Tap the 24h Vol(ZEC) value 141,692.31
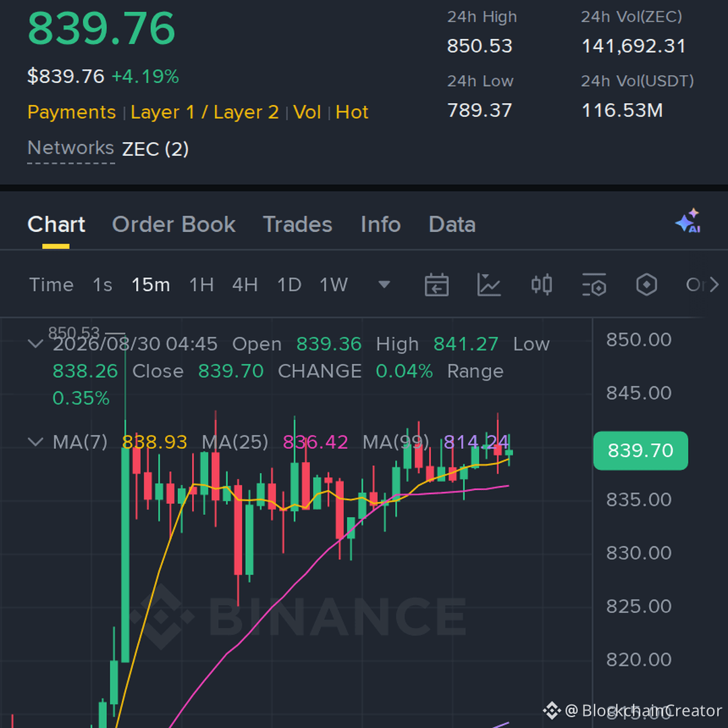Image resolution: width=728 pixels, height=728 pixels. coord(634,46)
